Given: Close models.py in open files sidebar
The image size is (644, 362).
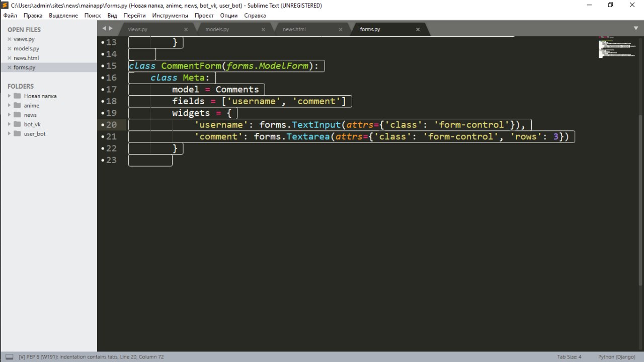Looking at the screenshot, I should click(9, 49).
